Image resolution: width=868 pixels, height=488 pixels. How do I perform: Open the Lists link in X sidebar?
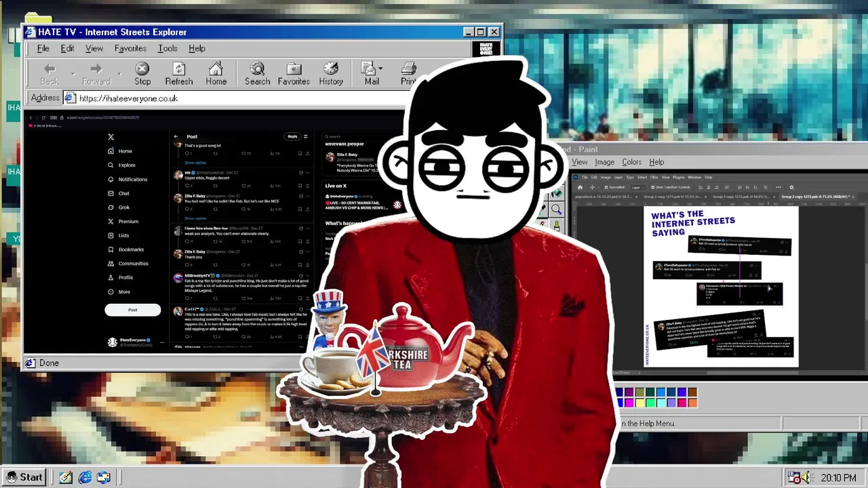(118, 235)
